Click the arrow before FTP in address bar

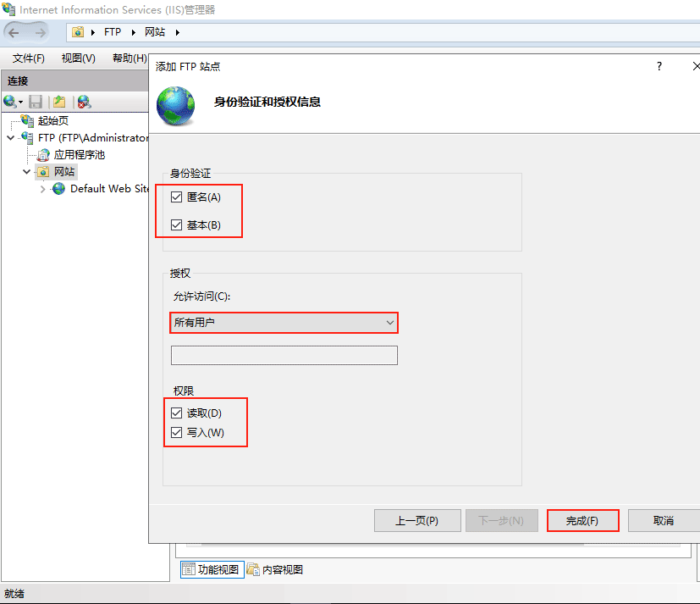click(93, 32)
